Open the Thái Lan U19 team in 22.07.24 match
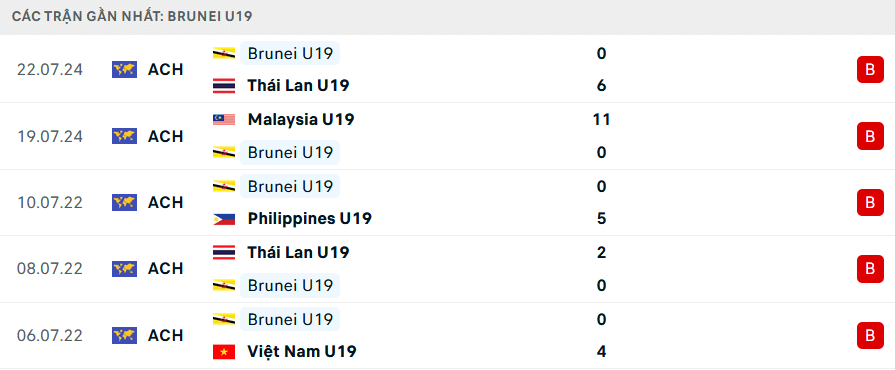Screen dimensions: 895x370 [x=298, y=86]
